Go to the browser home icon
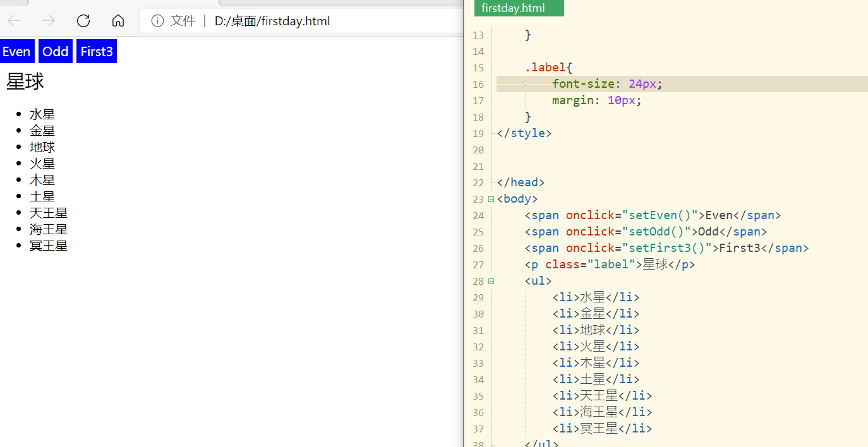 118,21
